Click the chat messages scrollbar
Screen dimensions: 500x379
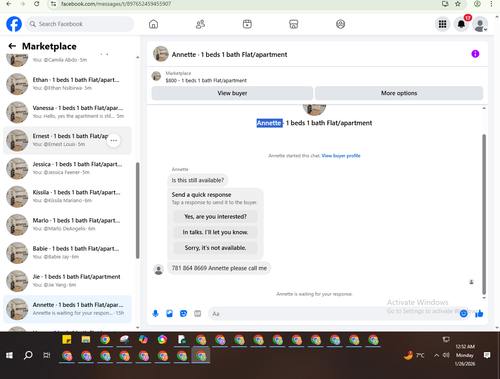pos(484,214)
